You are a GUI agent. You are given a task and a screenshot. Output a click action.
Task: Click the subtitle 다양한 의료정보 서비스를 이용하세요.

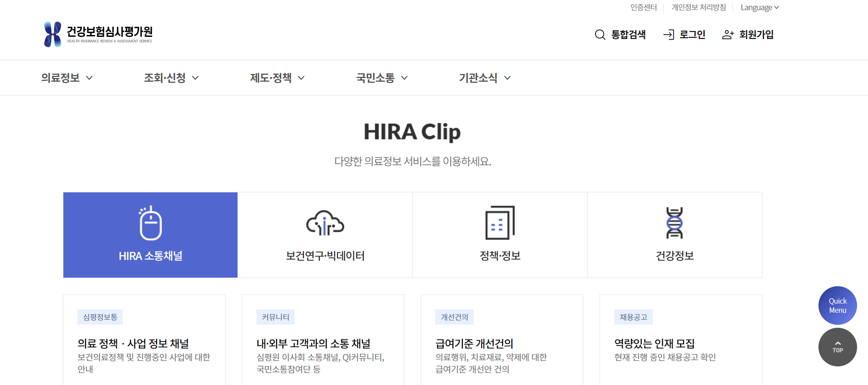pyautogui.click(x=413, y=161)
